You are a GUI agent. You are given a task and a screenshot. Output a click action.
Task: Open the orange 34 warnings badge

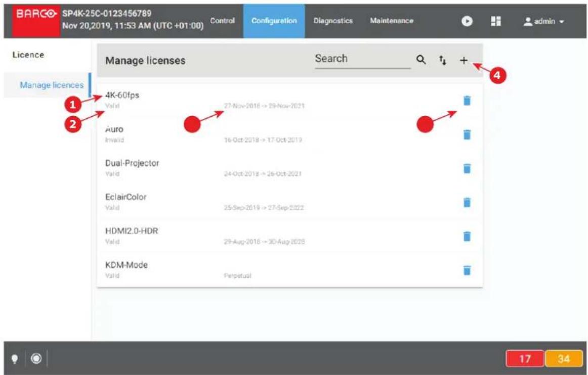564,359
